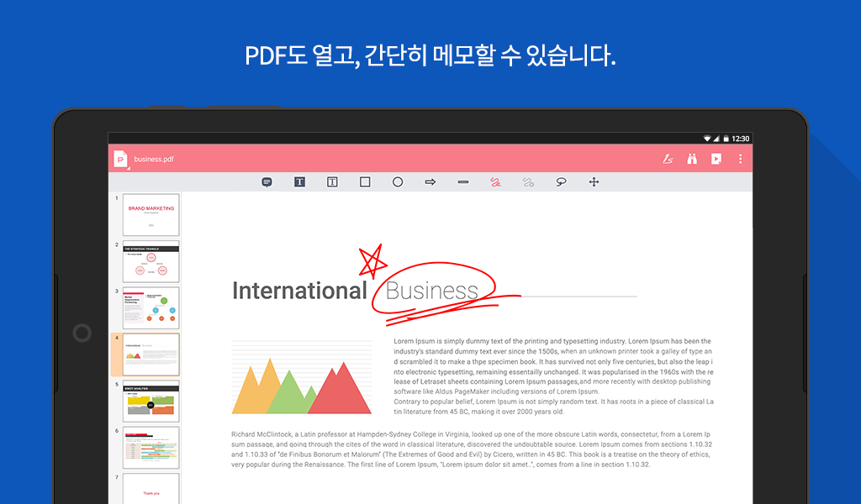Image resolution: width=861 pixels, height=504 pixels.
Task: Open page 2 Strategic Triangle thumbnail
Action: pos(151,261)
